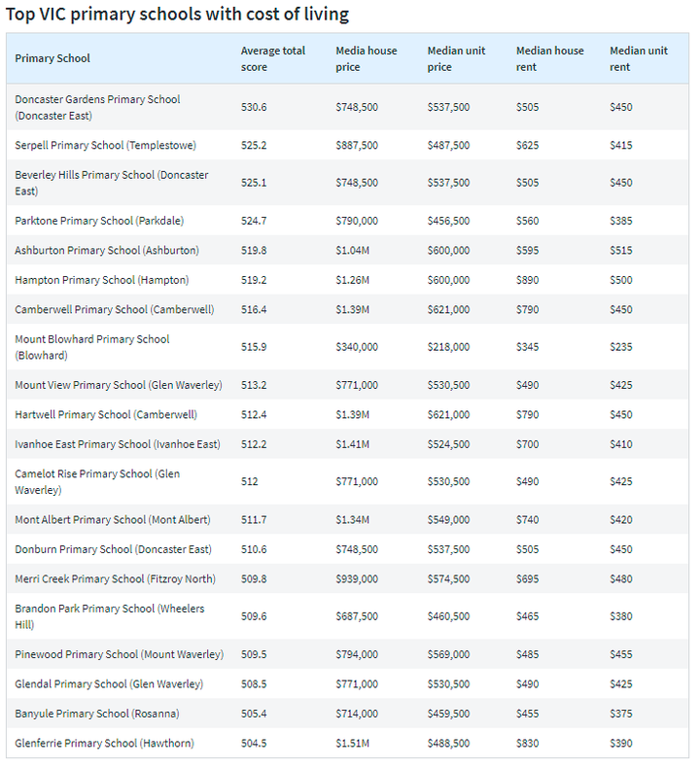Click Glenferrie Primary School's $1.51M house price
Viewport: 700px width, 768px height.
(x=352, y=744)
